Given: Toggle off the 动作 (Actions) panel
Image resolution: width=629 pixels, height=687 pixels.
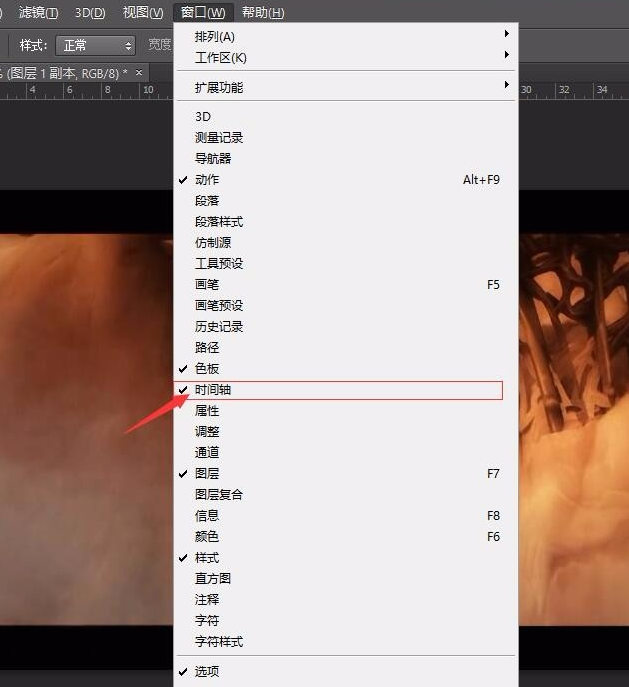Looking at the screenshot, I should point(207,180).
